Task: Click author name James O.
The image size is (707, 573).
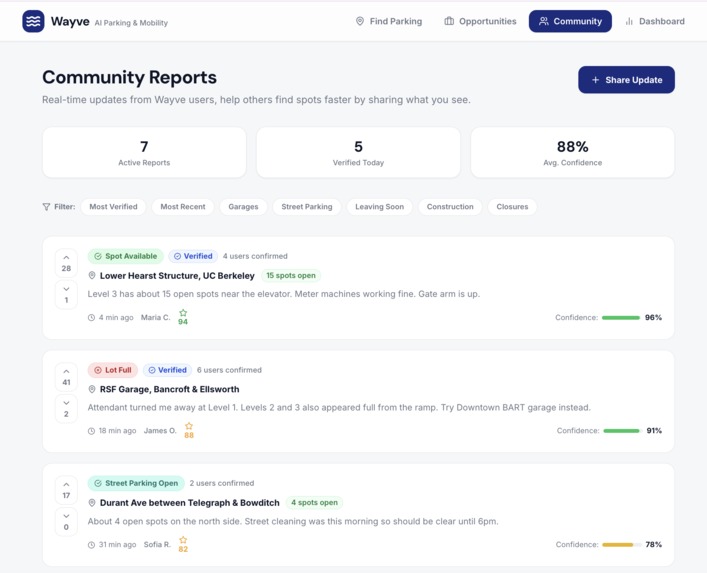Action: (x=160, y=431)
